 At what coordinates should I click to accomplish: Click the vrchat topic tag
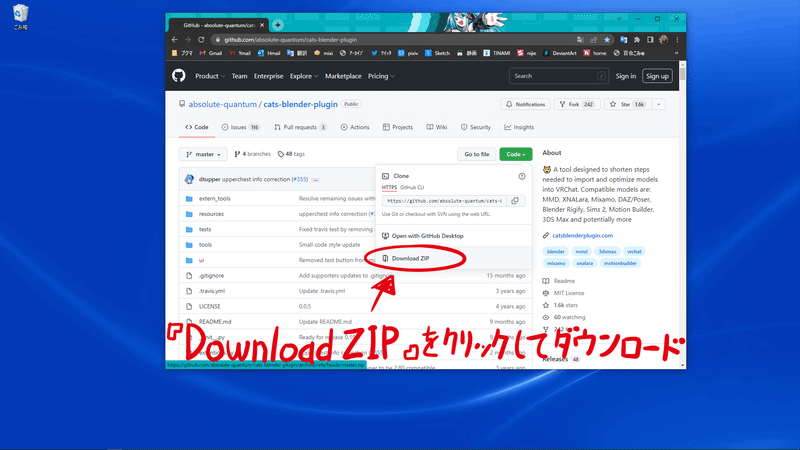tap(634, 252)
